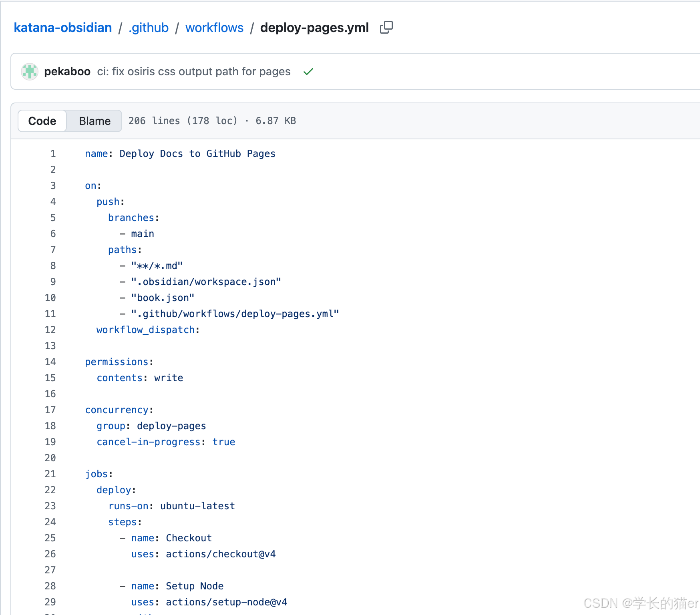View the green commit status checkmark
Image resolution: width=700 pixels, height=615 pixels.
tap(308, 72)
